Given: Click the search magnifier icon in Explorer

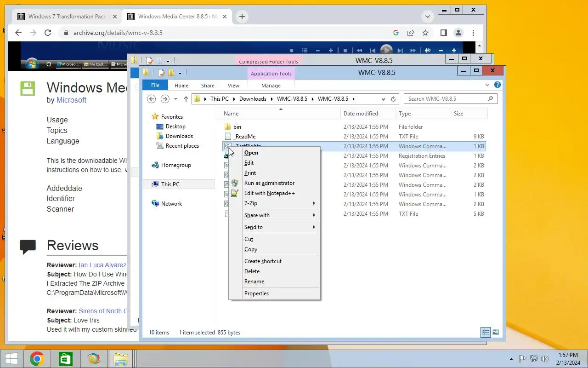Looking at the screenshot, I should pos(491,98).
